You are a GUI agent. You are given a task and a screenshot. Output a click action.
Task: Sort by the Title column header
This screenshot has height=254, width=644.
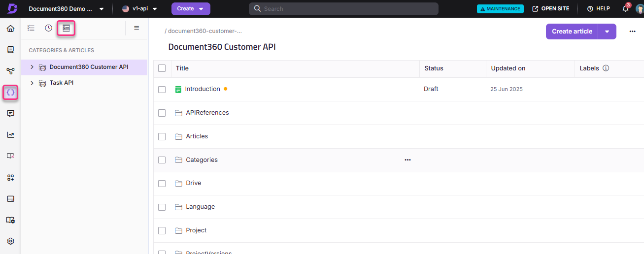[x=182, y=68]
